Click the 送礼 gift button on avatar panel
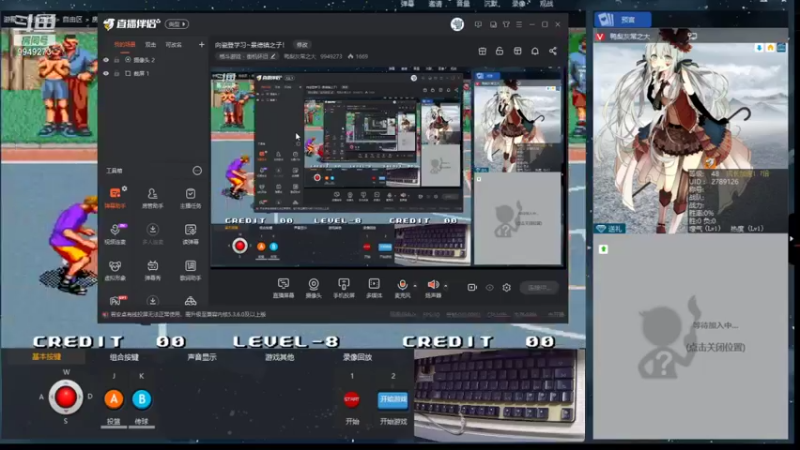The height and width of the screenshot is (450, 800). click(x=610, y=229)
